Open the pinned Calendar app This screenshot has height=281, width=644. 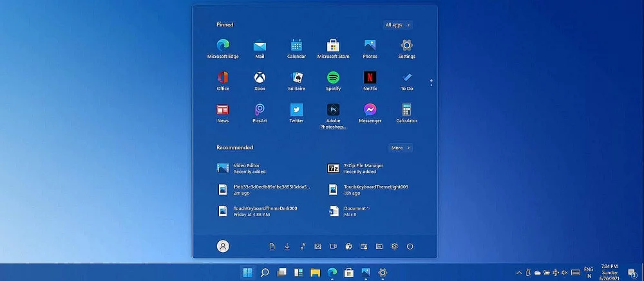coord(296,49)
